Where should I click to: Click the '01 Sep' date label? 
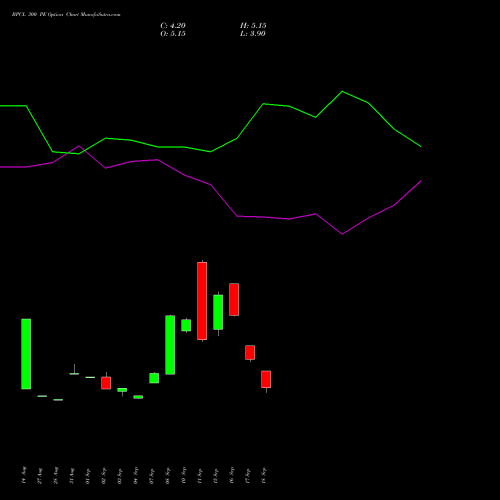[88, 476]
